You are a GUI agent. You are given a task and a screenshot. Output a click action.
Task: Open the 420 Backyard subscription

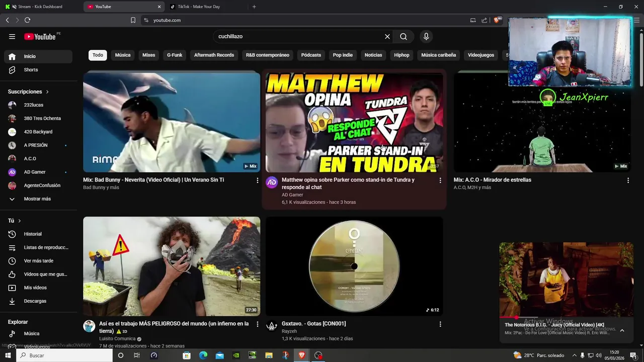pyautogui.click(x=38, y=132)
